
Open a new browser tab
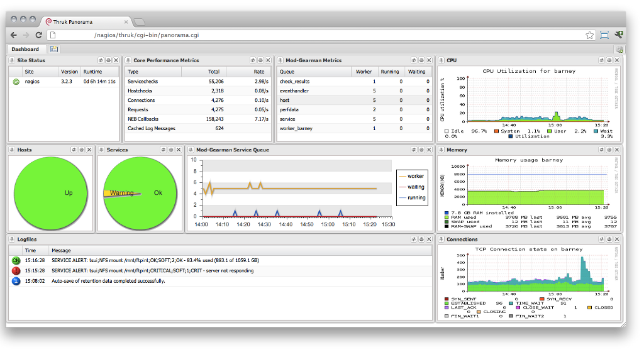pos(140,22)
